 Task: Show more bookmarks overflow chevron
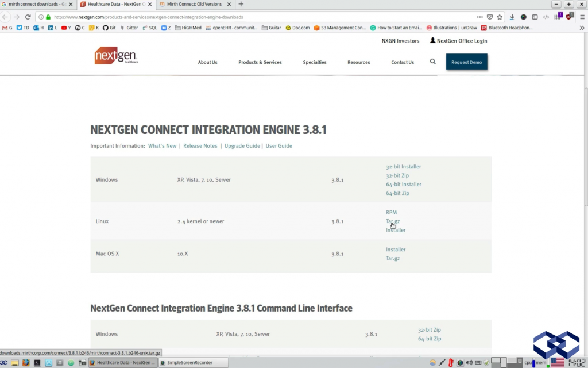coord(582,28)
